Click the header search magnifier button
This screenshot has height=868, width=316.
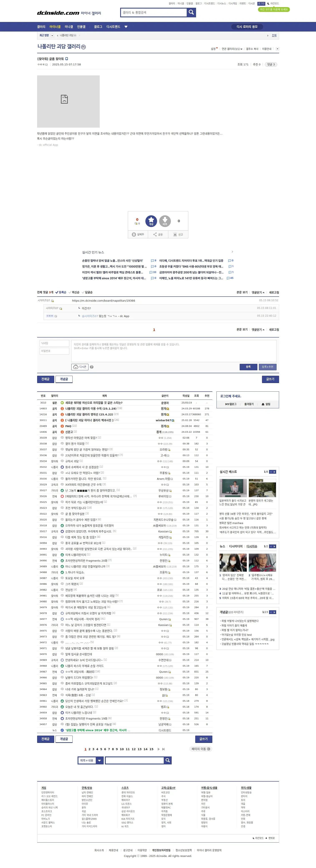coord(191,13)
